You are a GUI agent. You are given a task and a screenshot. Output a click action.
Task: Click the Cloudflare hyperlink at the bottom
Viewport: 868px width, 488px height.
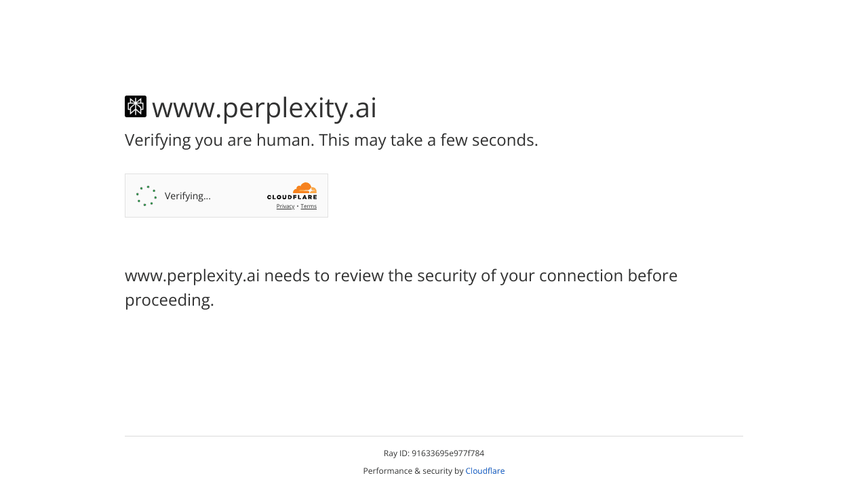pyautogui.click(x=484, y=470)
